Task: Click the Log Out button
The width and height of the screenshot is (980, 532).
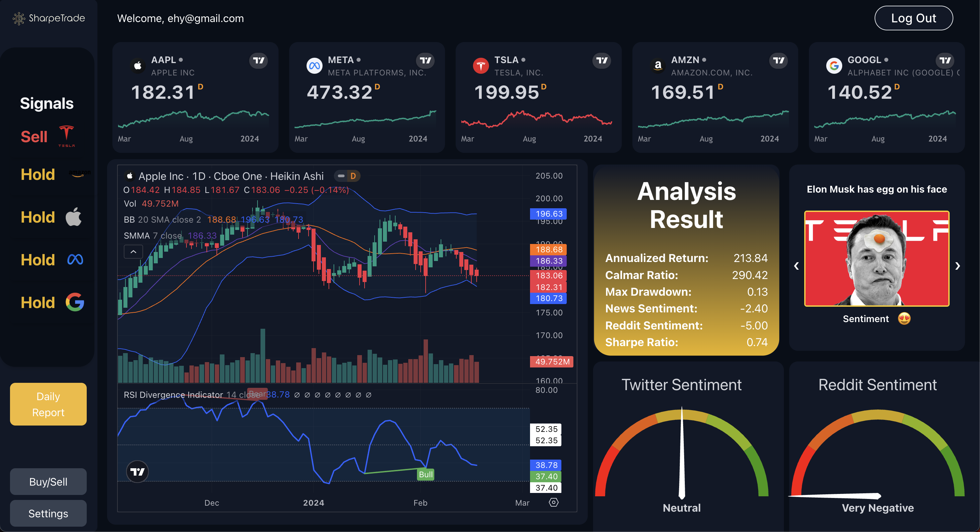Action: tap(913, 18)
